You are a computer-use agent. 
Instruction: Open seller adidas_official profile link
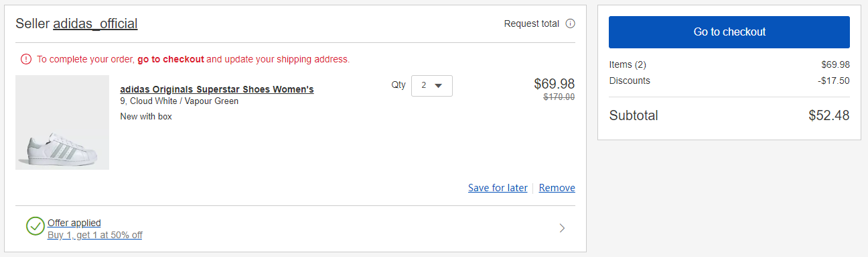[x=95, y=23]
